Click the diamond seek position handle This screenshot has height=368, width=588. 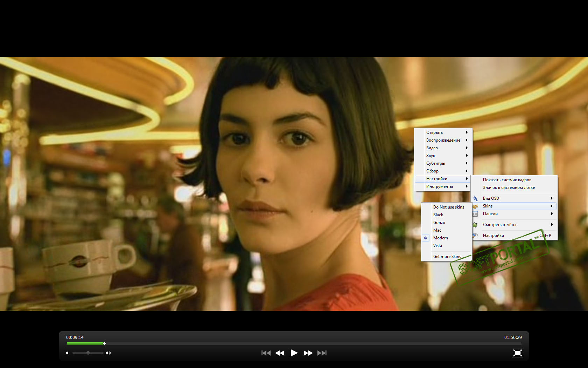[x=104, y=343]
